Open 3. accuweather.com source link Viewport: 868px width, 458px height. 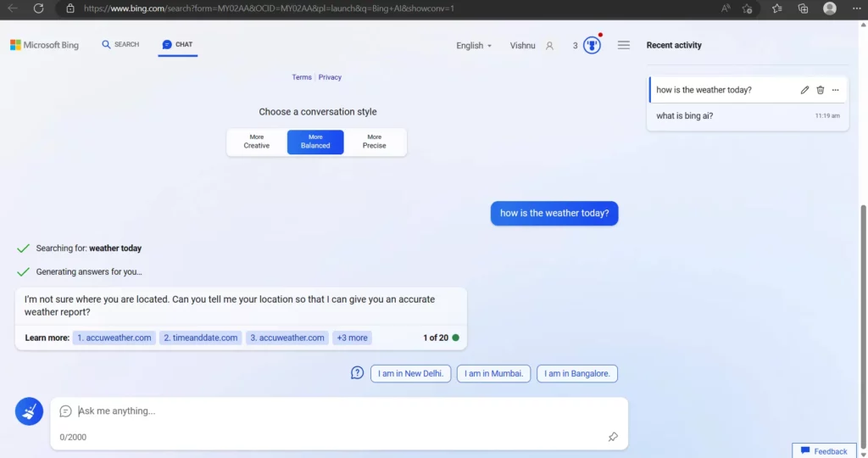287,338
